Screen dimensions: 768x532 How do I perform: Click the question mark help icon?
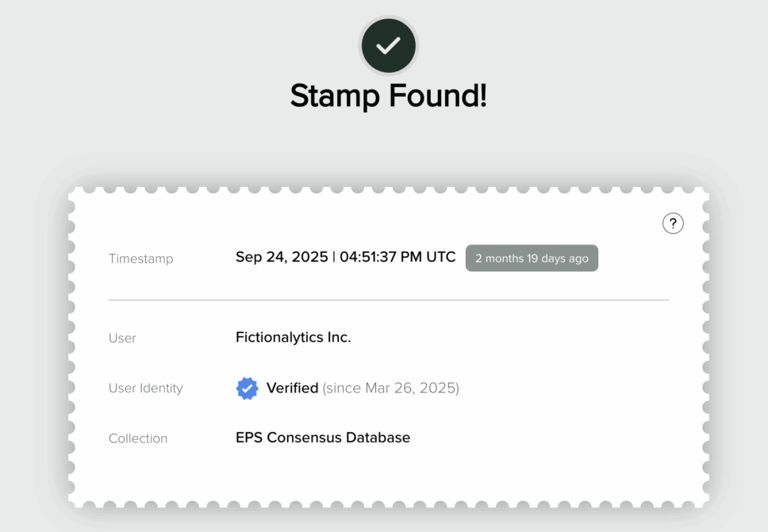point(673,224)
